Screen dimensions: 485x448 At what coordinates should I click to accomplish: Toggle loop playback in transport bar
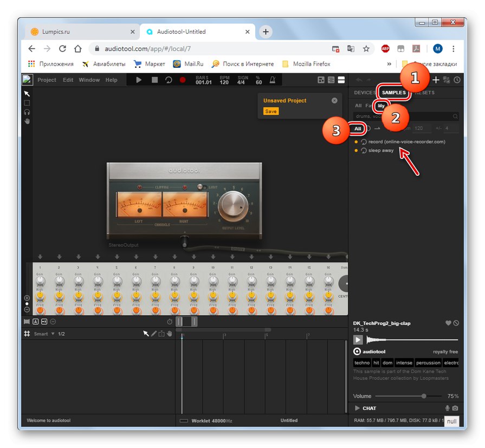(169, 80)
